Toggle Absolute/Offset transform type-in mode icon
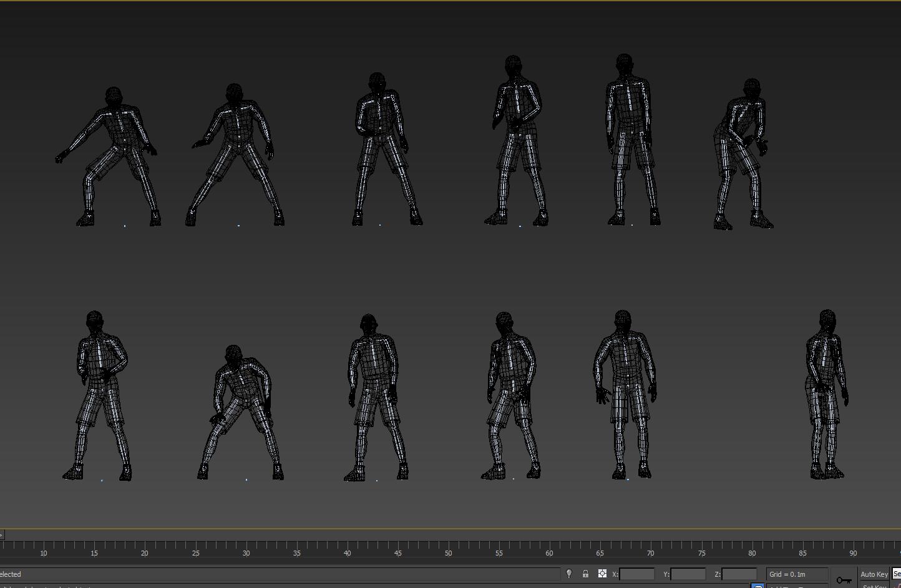This screenshot has width=901, height=588. click(x=602, y=574)
